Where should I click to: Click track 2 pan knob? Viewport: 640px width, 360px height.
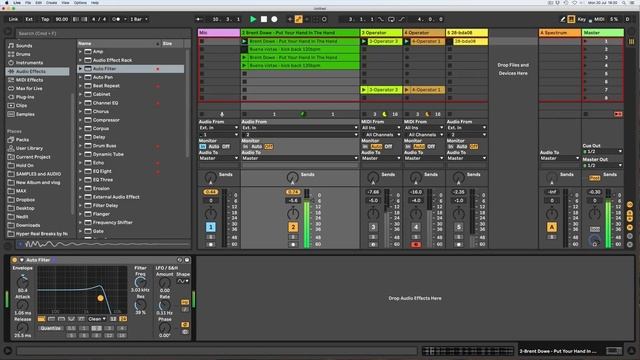coord(293,213)
